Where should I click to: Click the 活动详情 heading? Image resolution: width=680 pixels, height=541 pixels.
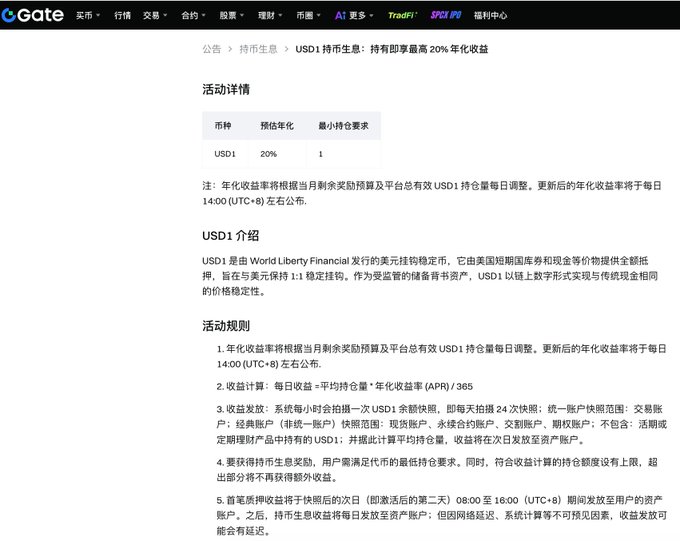pyautogui.click(x=226, y=89)
